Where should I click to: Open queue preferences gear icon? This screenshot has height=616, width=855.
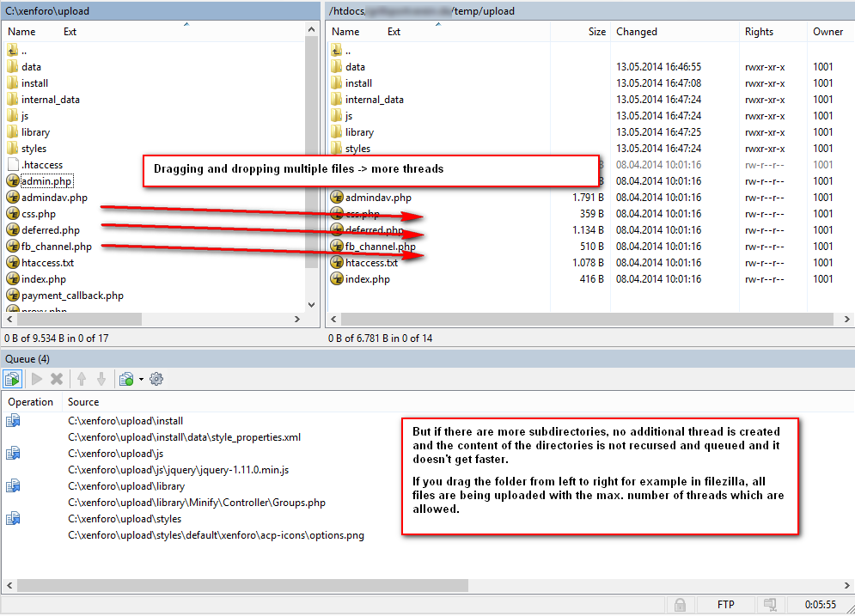[x=156, y=379]
